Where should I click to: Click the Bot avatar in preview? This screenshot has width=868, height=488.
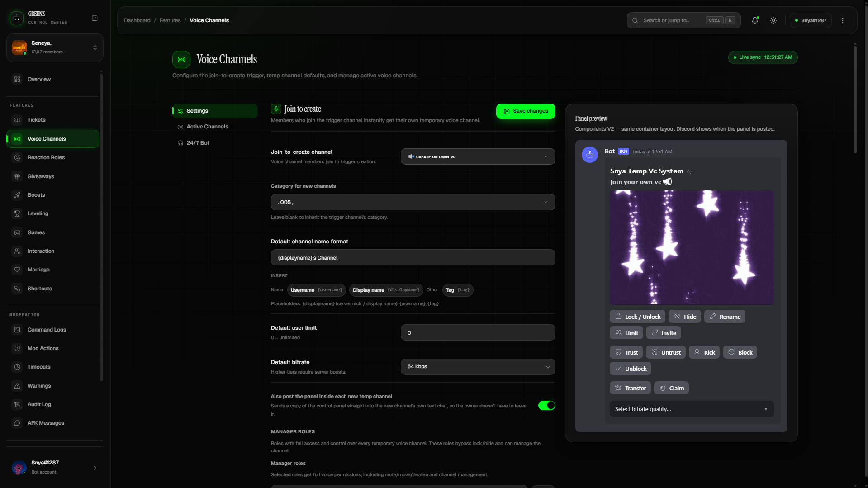[x=590, y=155]
